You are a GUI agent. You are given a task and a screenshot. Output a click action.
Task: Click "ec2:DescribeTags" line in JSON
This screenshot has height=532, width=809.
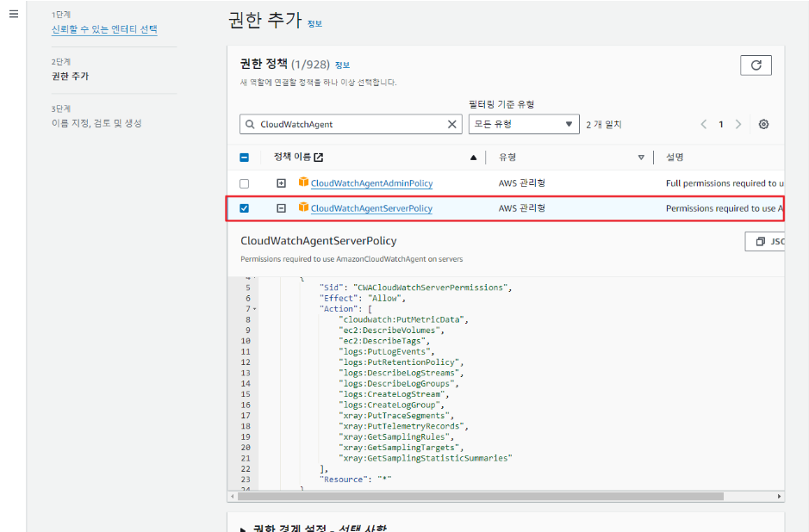coord(384,341)
